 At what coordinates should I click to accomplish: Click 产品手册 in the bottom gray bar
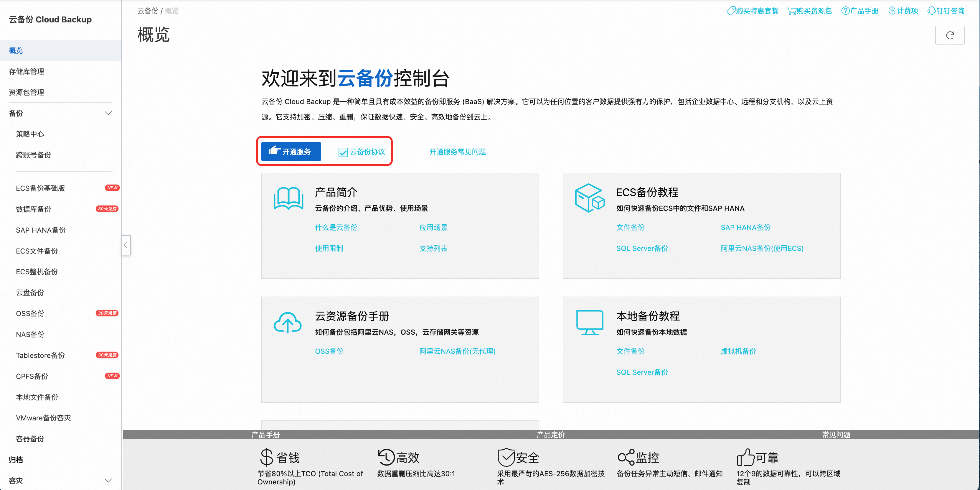265,434
